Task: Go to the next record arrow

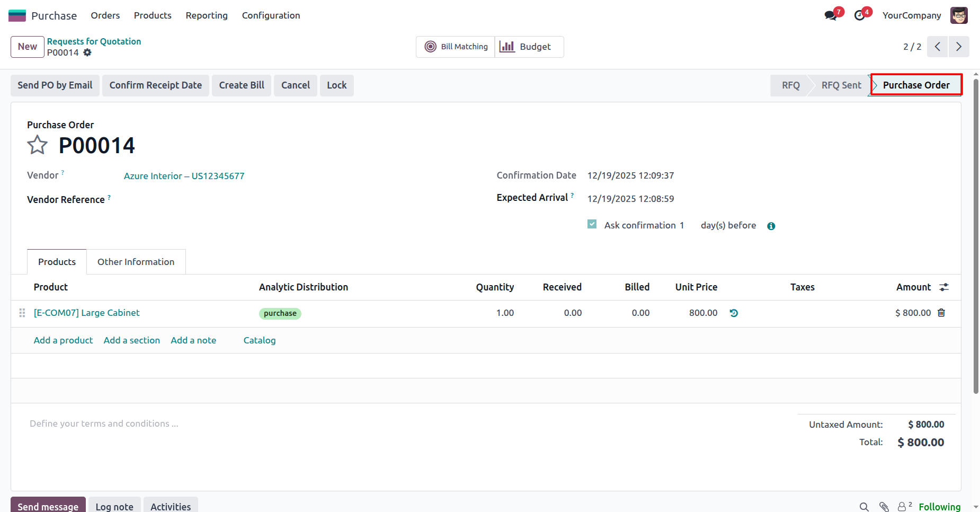Action: click(x=958, y=47)
